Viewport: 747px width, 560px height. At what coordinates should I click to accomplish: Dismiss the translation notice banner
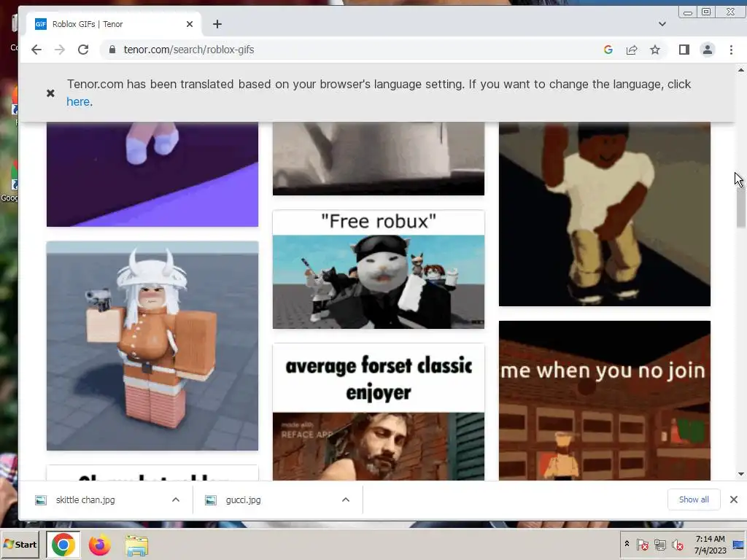[x=50, y=93]
